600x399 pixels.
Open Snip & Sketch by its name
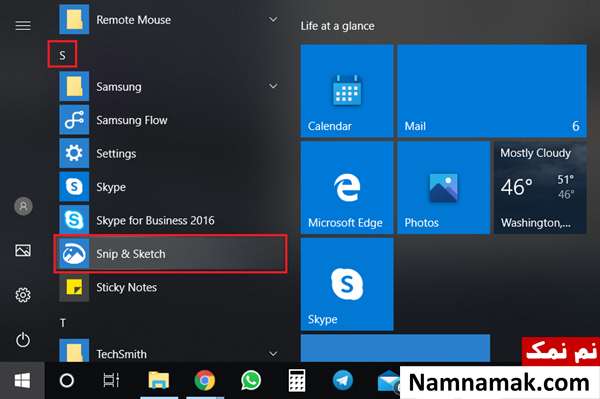point(131,254)
